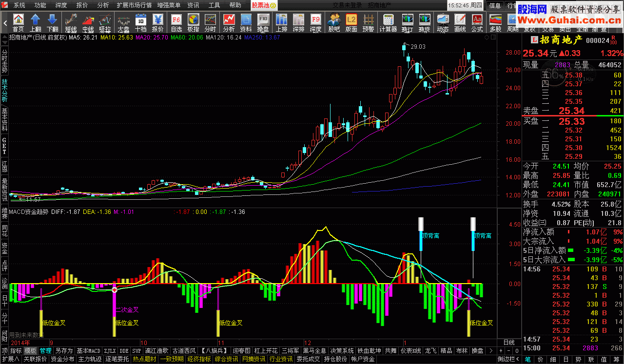
Task: Open the 帐户资金 bottom tab
Action: point(363,359)
